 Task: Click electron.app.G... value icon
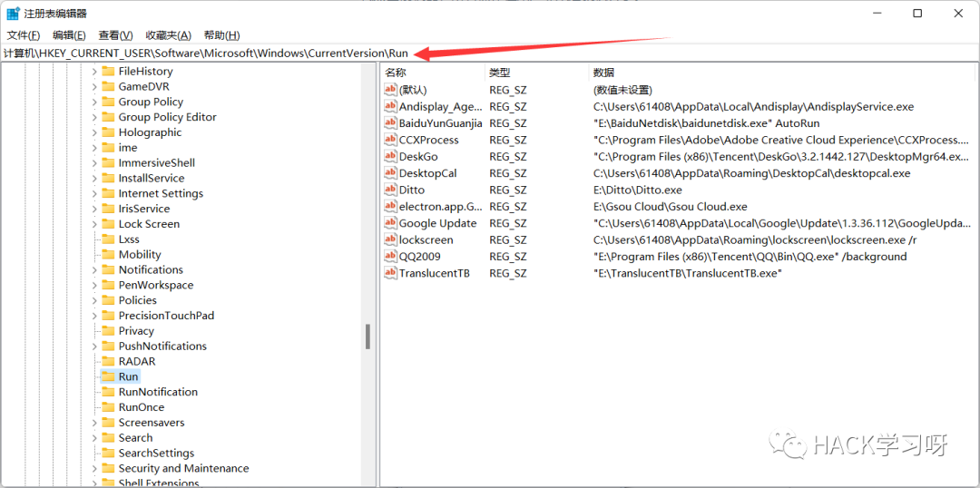(x=390, y=206)
